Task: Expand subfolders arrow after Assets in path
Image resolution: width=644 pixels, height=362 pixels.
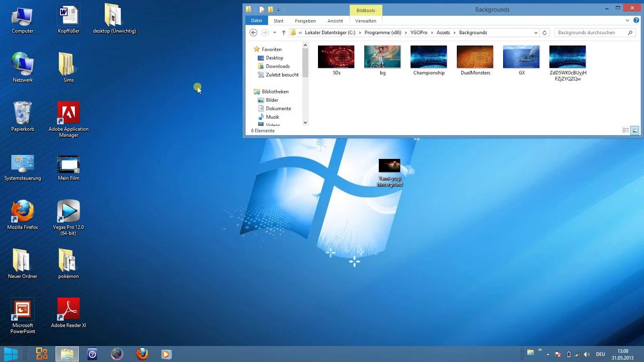Action: tap(454, 33)
